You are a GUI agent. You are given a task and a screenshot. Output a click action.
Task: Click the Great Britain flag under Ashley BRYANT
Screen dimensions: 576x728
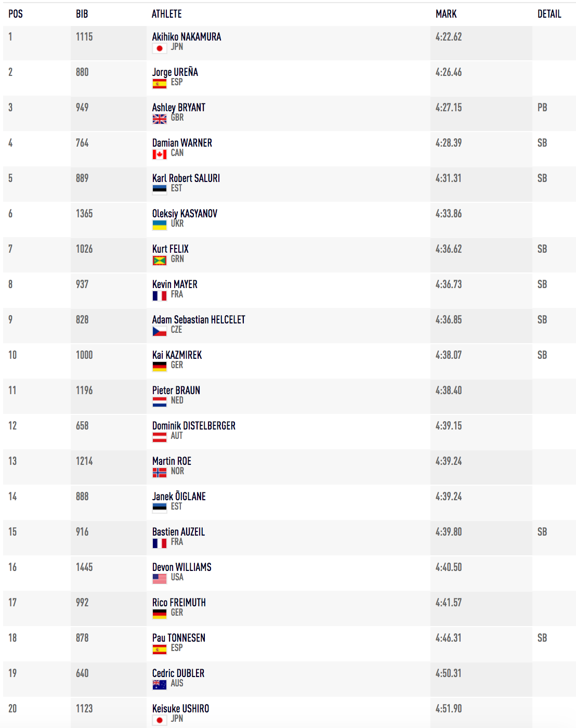point(160,119)
